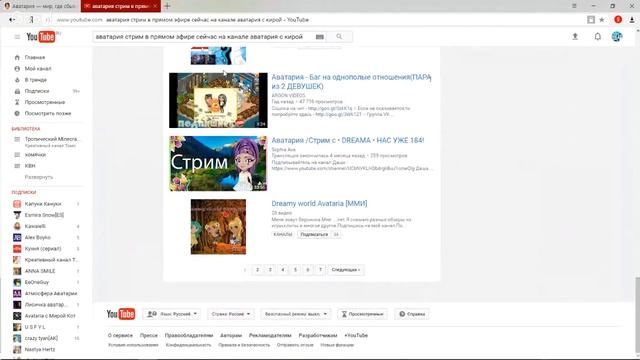The width and height of the screenshot is (640, 360).
Task: Open Атмосфера Аватарии subscription channel
Action: (x=51, y=293)
